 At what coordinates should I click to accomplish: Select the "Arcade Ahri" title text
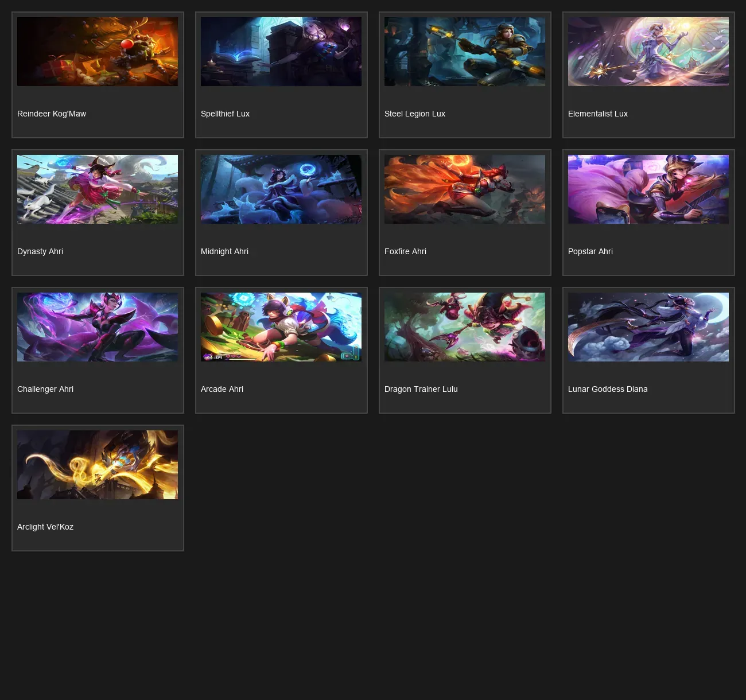[x=222, y=389]
